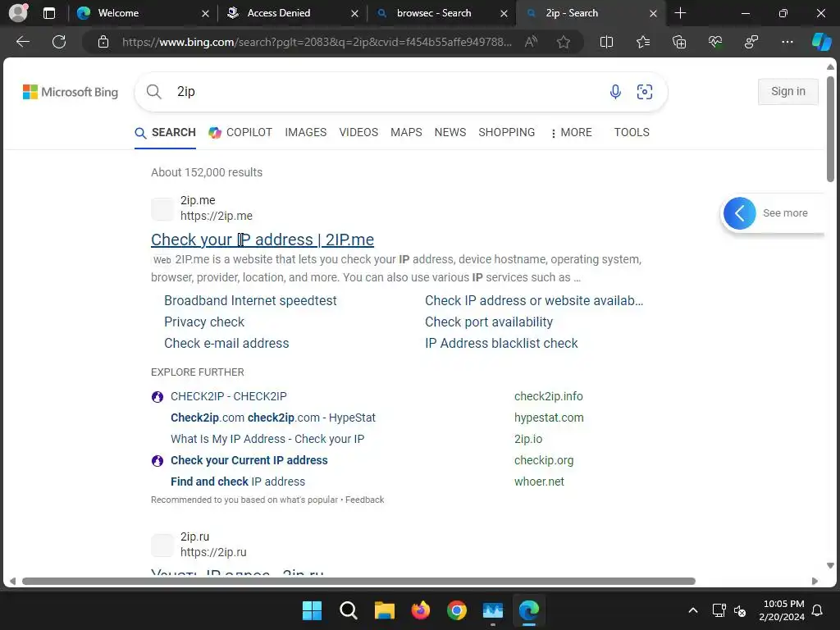The width and height of the screenshot is (840, 630).
Task: Open Privacy check link
Action: (204, 322)
